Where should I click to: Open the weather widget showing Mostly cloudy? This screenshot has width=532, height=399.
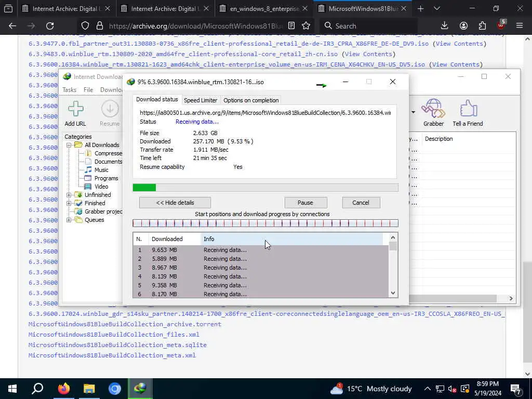(370, 389)
